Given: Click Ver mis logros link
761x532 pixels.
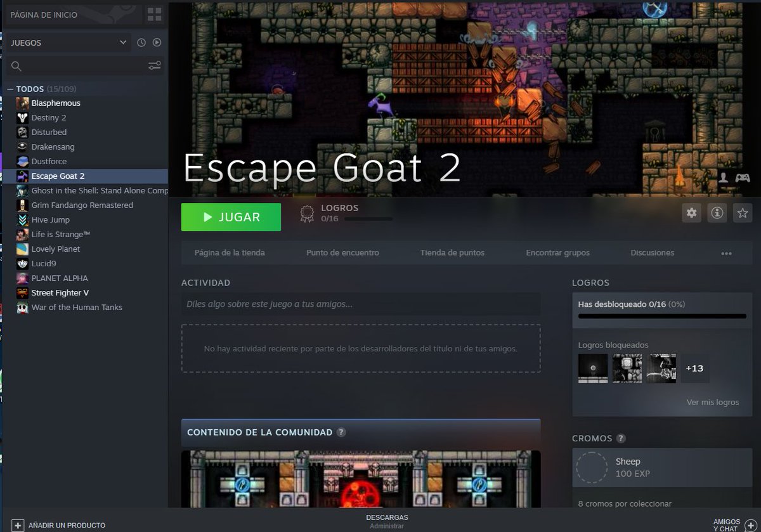Looking at the screenshot, I should [712, 402].
